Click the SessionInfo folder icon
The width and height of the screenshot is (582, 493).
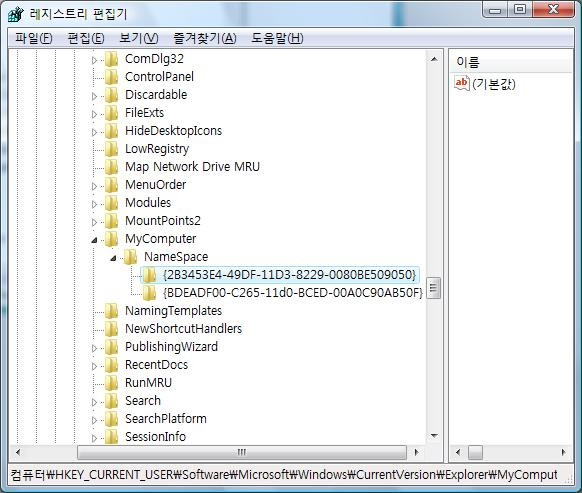111,437
